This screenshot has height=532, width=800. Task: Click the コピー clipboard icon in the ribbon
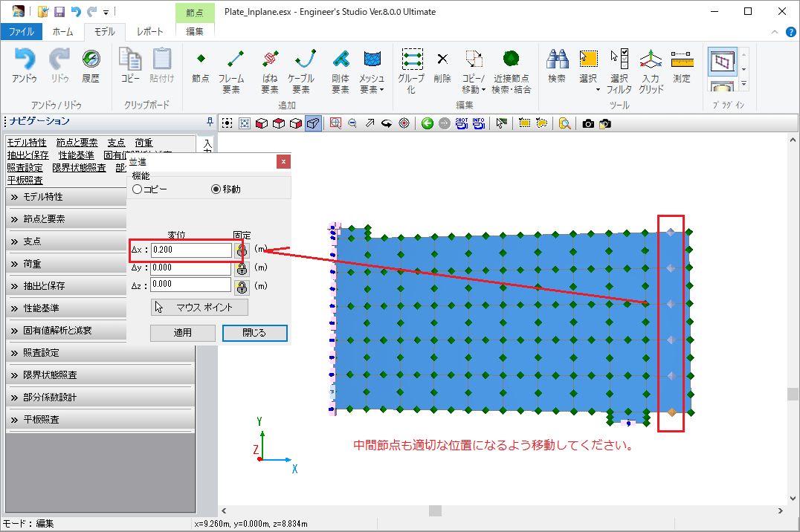point(130,65)
